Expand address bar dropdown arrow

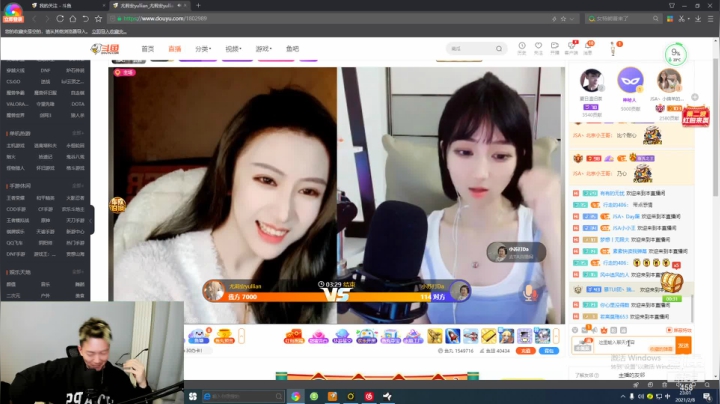pyautogui.click(x=572, y=19)
